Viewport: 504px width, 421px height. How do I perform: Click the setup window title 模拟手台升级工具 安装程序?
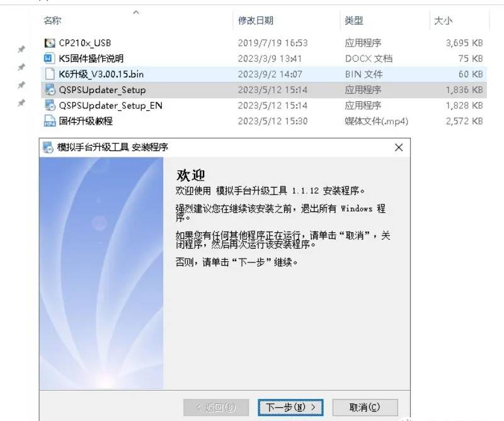113,147
